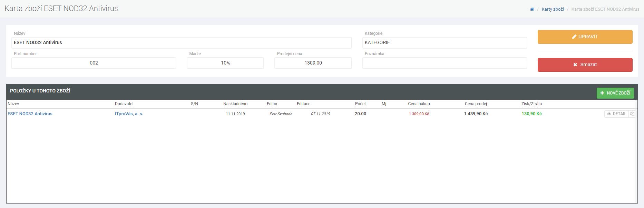Sort by Editor column header
Image resolution: width=644 pixels, height=208 pixels.
(x=272, y=104)
